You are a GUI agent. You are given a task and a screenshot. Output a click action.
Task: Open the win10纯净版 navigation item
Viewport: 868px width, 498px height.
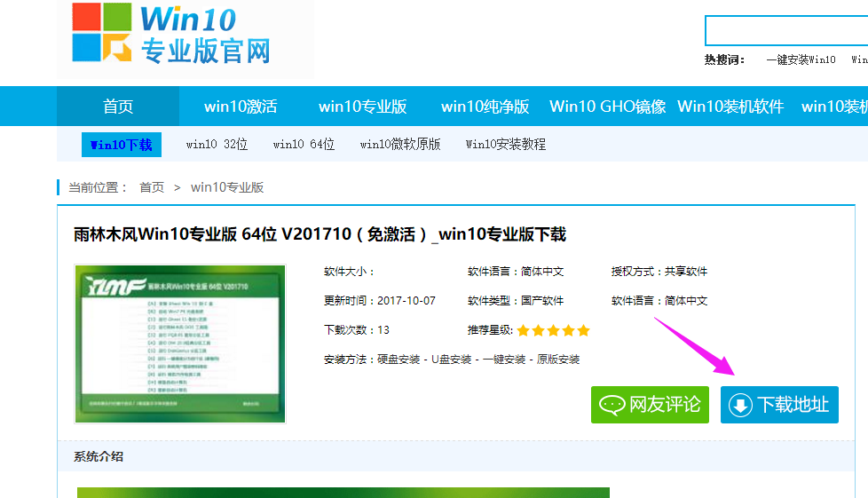[x=485, y=107]
